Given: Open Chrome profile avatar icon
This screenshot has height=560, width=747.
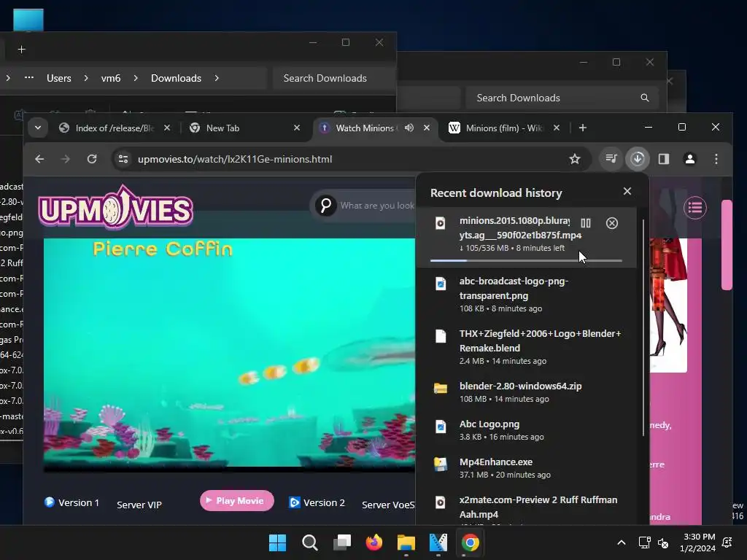Looking at the screenshot, I should [x=690, y=158].
